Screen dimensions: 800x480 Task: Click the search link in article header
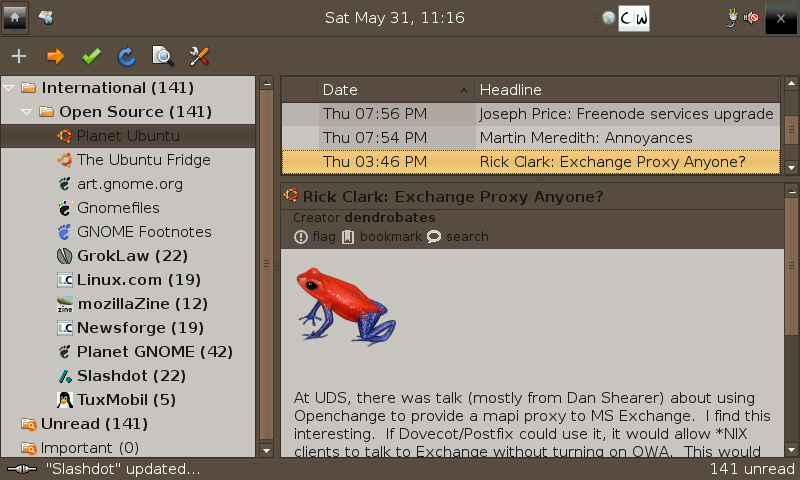pyautogui.click(x=467, y=237)
